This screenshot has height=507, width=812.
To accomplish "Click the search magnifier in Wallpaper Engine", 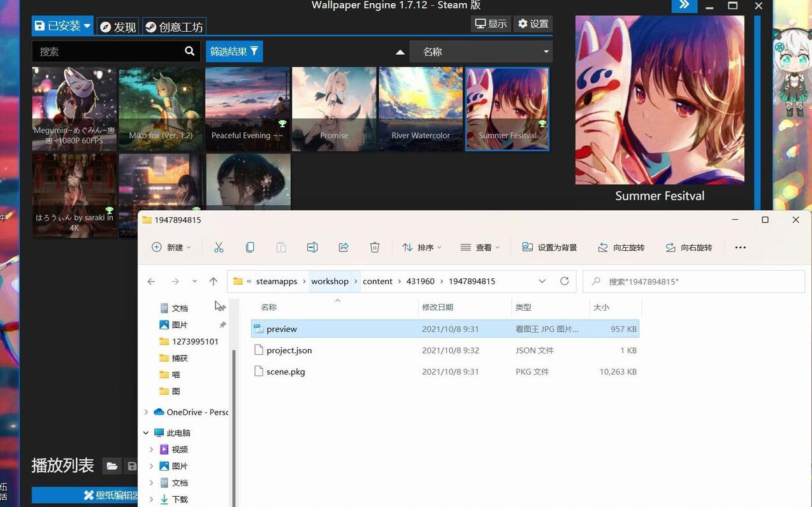I will coord(189,51).
